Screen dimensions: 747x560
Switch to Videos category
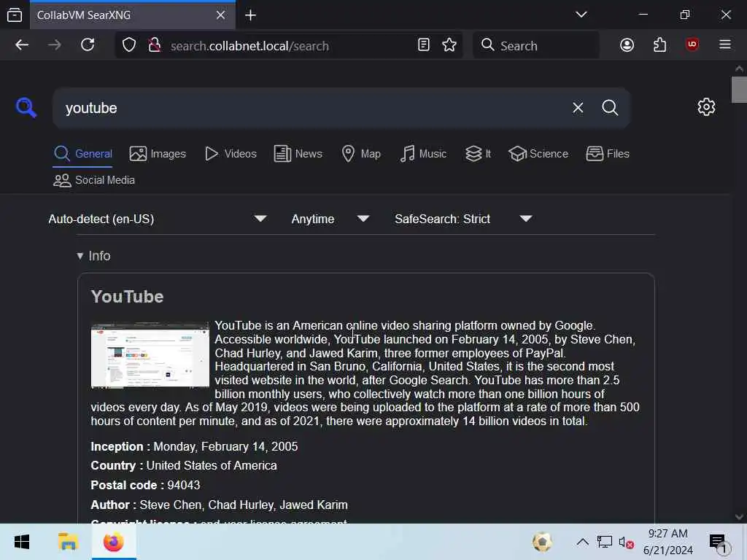[x=231, y=154]
